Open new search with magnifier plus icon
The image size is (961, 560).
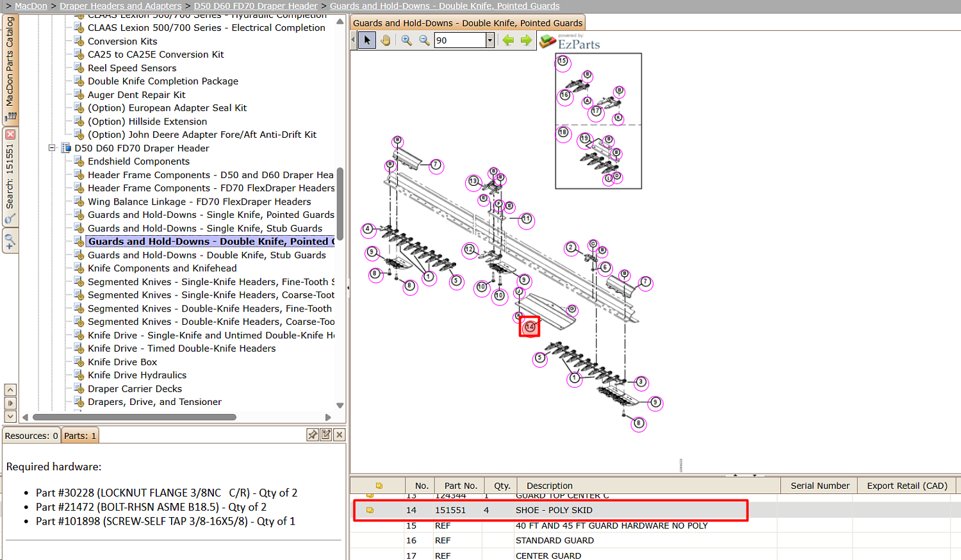tap(10, 242)
